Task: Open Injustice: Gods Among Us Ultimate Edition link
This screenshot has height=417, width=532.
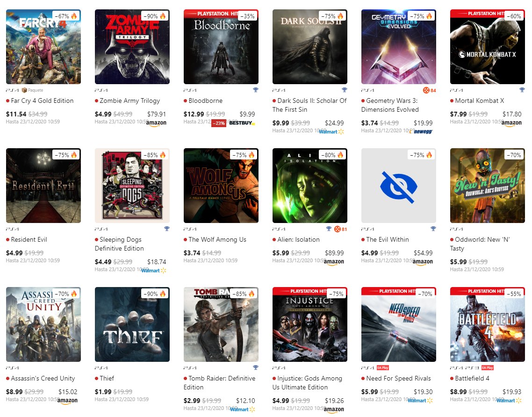Action: pyautogui.click(x=308, y=383)
